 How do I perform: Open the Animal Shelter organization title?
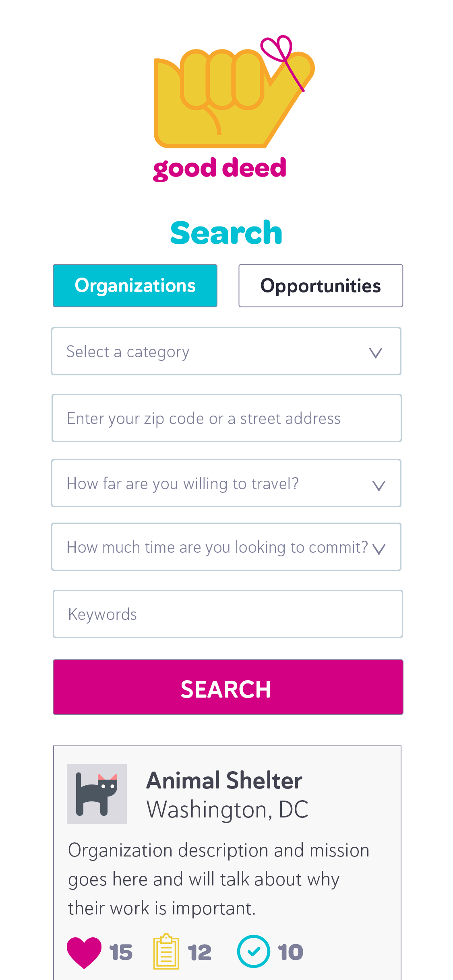point(224,780)
